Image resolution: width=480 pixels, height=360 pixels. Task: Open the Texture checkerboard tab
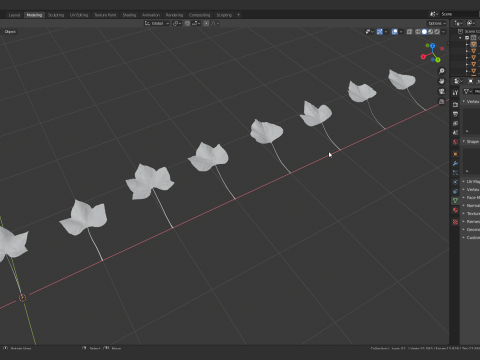point(455,222)
